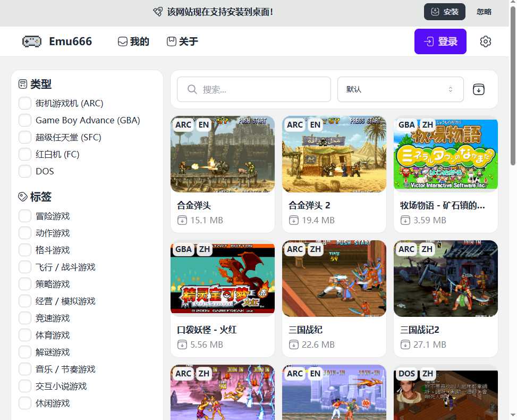Open the settings gear icon
Screen dimensions: 517x420
point(485,41)
